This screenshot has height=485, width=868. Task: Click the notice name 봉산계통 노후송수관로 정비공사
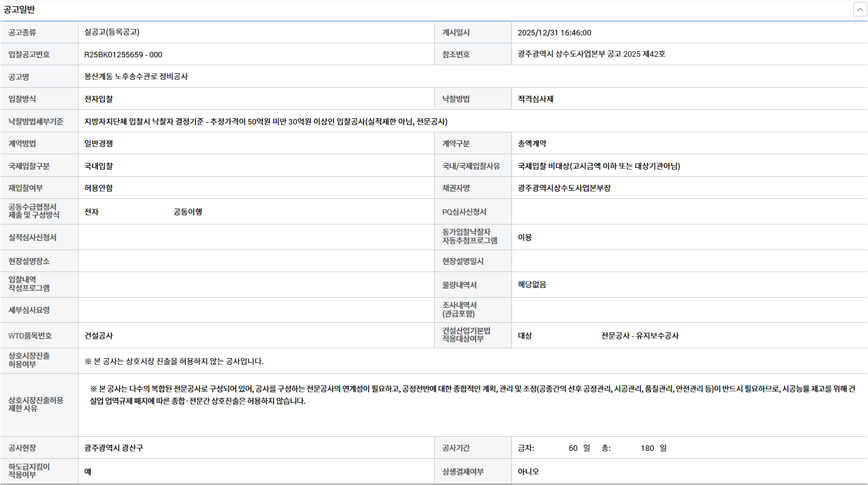click(136, 77)
